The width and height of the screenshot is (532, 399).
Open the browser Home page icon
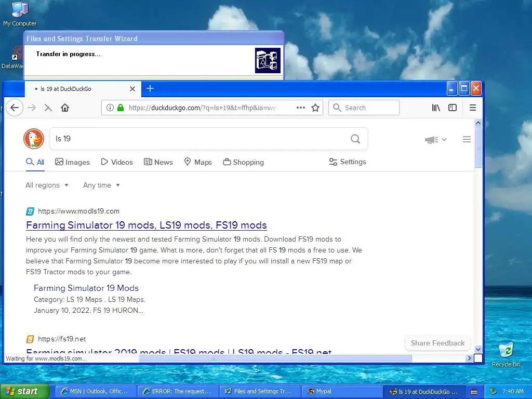point(65,108)
